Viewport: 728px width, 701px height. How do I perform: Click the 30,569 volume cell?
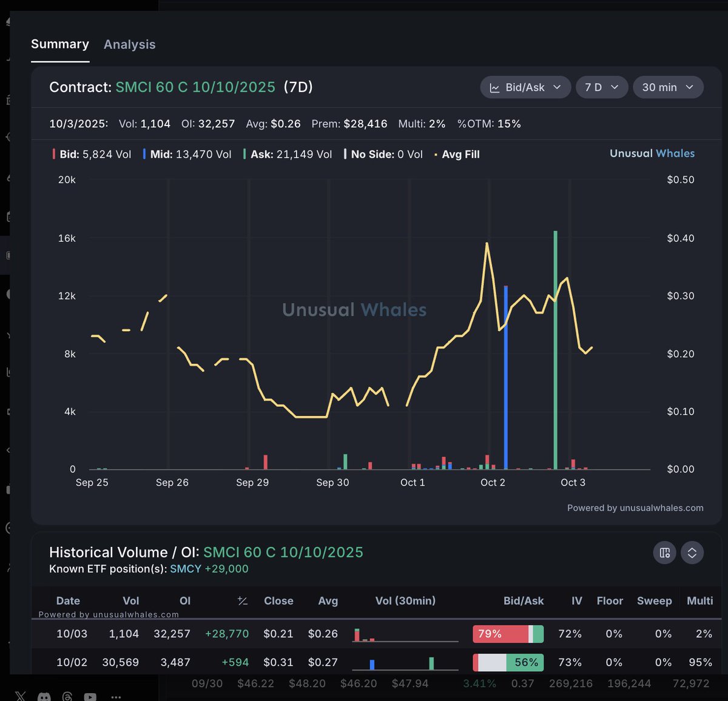[120, 662]
